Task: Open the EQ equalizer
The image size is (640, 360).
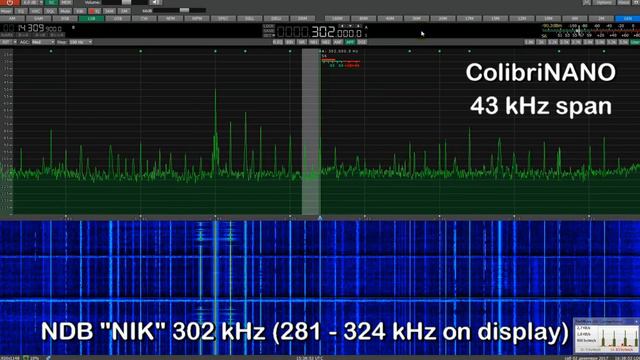Action: pyautogui.click(x=21, y=11)
